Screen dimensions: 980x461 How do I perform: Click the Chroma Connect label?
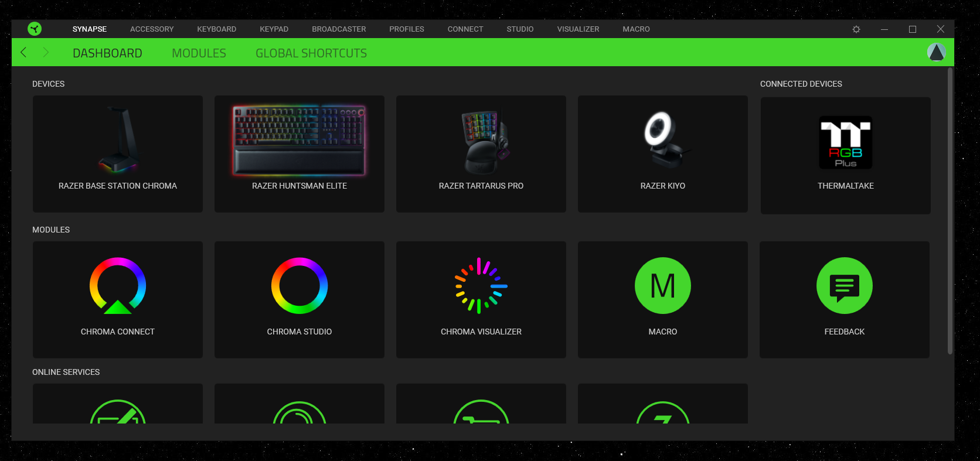pyautogui.click(x=118, y=332)
